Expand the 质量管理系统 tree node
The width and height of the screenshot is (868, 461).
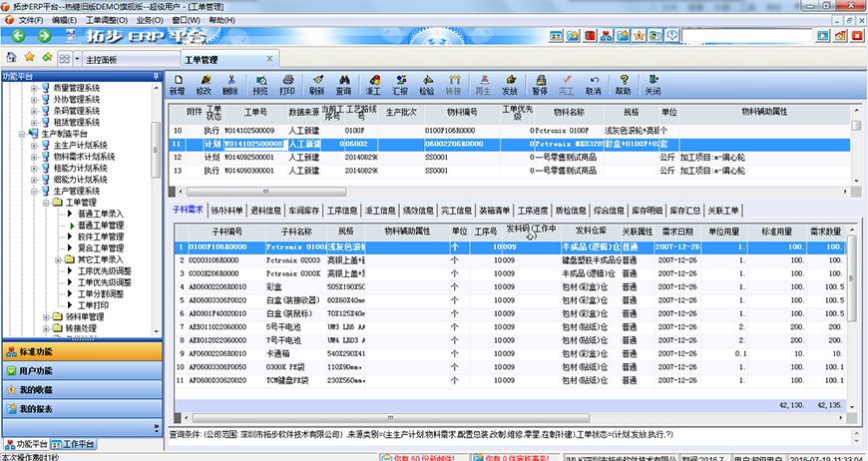33,88
